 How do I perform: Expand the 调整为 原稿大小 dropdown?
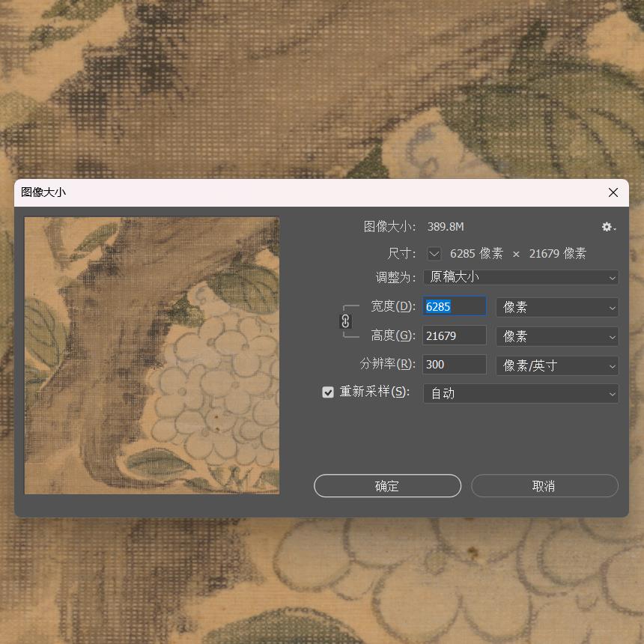pos(520,277)
